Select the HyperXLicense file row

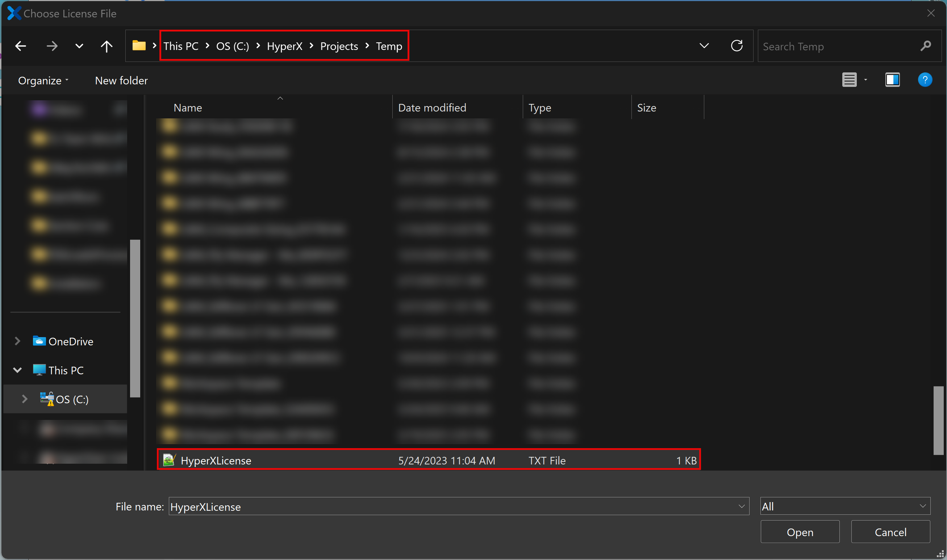[x=429, y=460]
